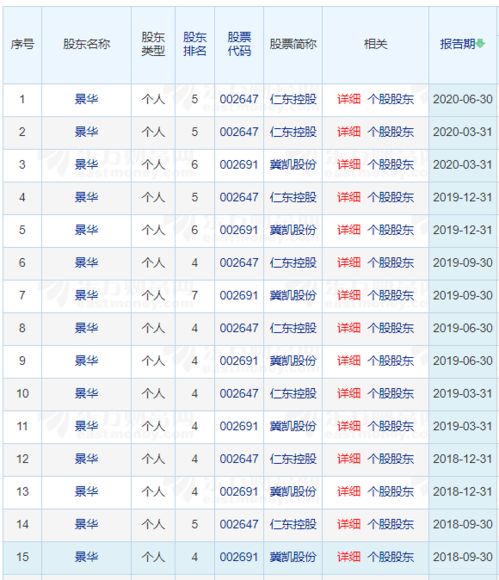
Task: Open 景华 shareholder link in row 5
Action: pyautogui.click(x=86, y=230)
